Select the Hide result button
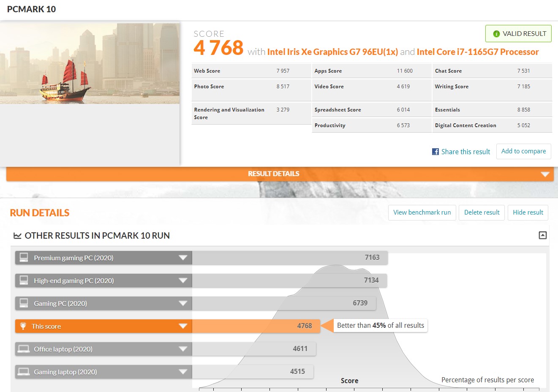Image resolution: width=558 pixels, height=392 pixels. click(528, 212)
